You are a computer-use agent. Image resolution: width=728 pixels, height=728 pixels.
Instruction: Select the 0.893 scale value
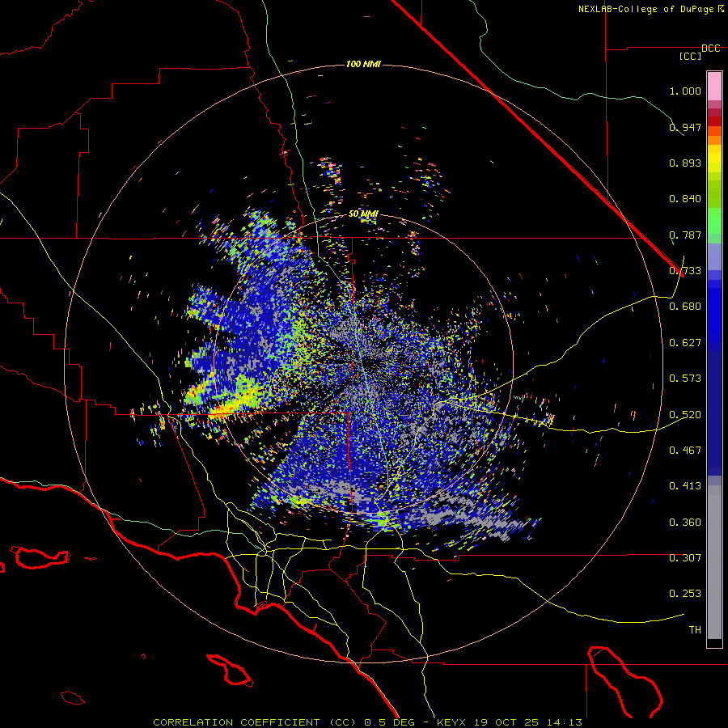685,163
